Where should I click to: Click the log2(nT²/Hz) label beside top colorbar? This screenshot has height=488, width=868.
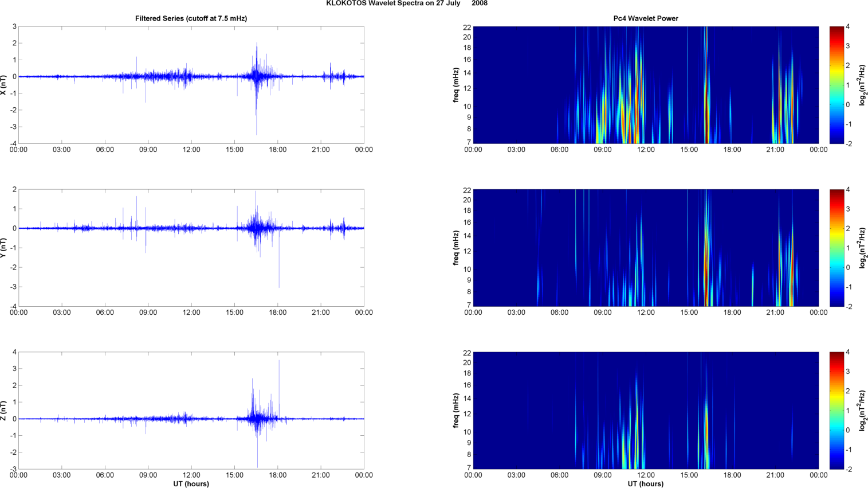(x=862, y=85)
